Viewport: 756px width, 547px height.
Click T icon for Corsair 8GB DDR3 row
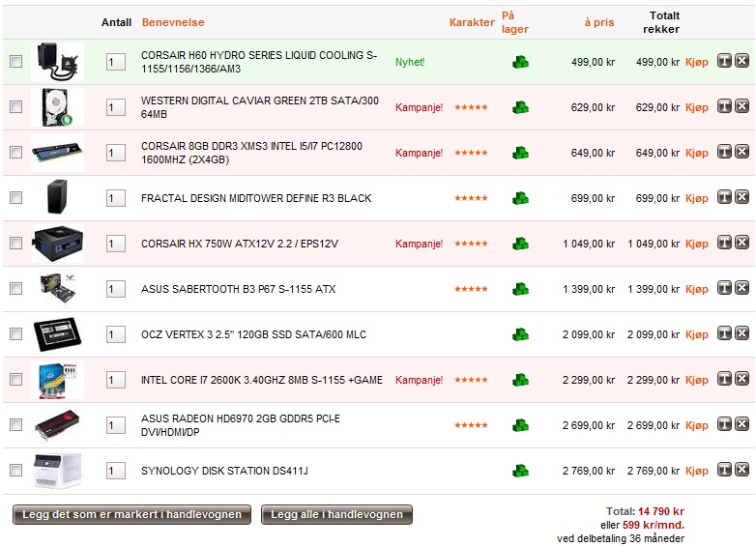coord(724,152)
